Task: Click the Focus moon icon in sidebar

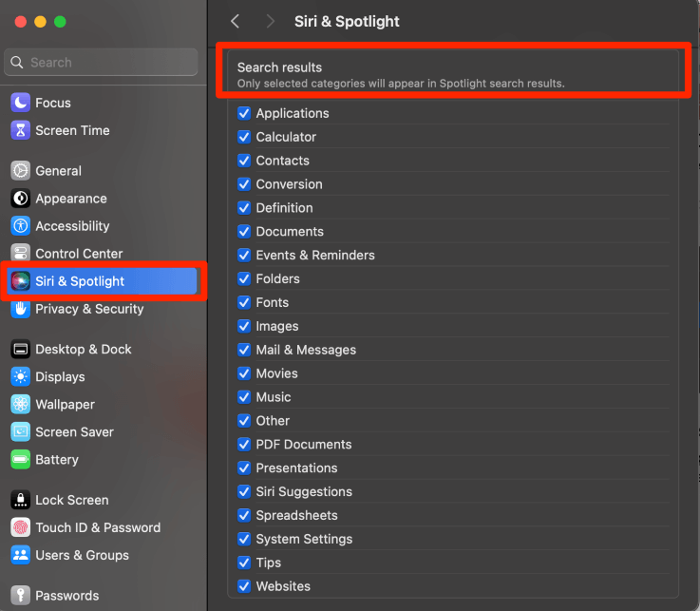Action: pyautogui.click(x=21, y=103)
